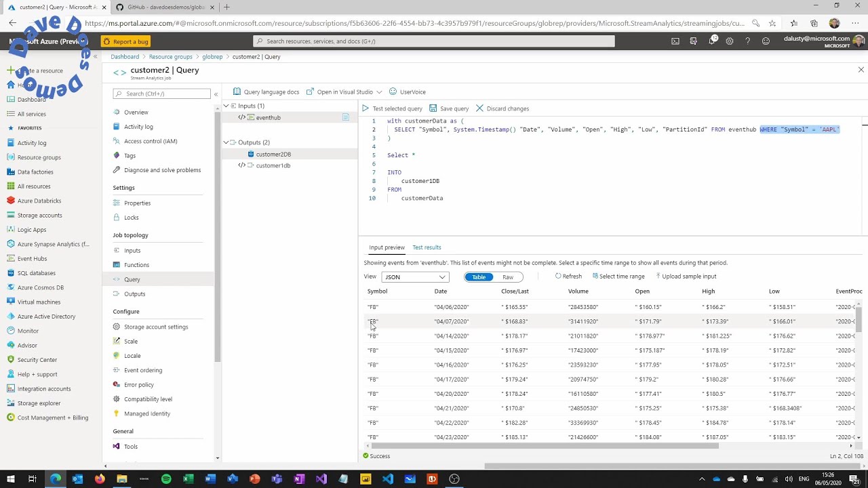Open Query language docs

pos(266,91)
